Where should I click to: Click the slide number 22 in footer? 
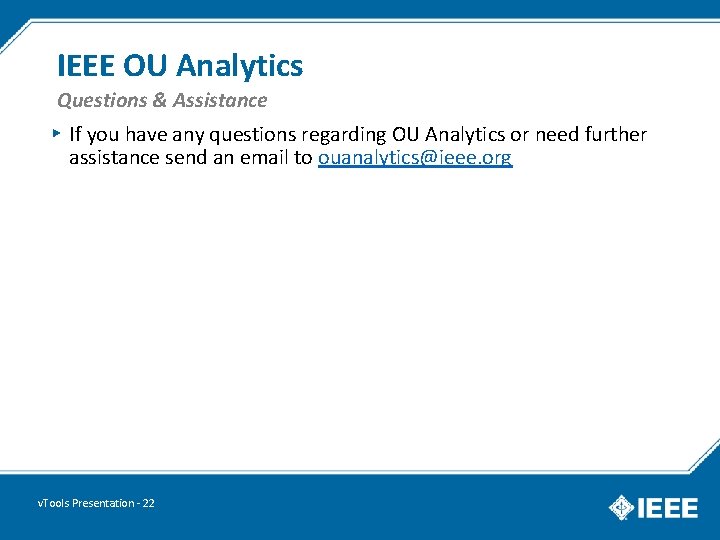[148, 503]
